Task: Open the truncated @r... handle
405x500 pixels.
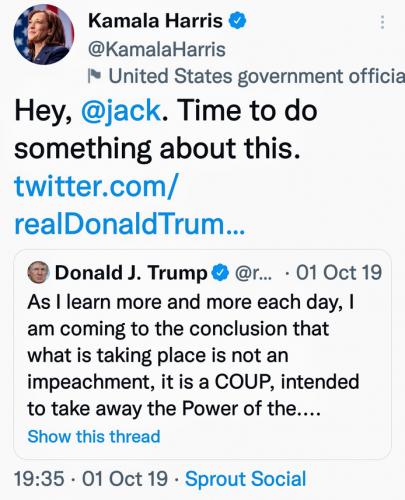Action: (253, 273)
